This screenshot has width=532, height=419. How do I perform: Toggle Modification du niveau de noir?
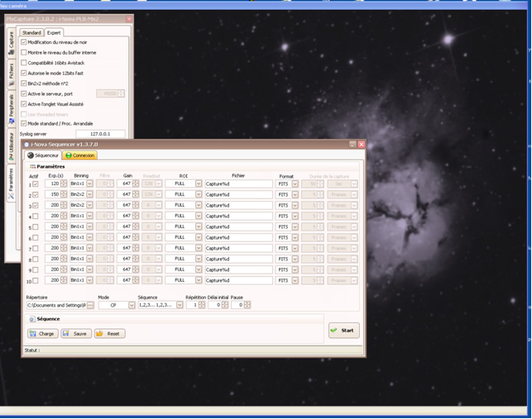(x=24, y=42)
